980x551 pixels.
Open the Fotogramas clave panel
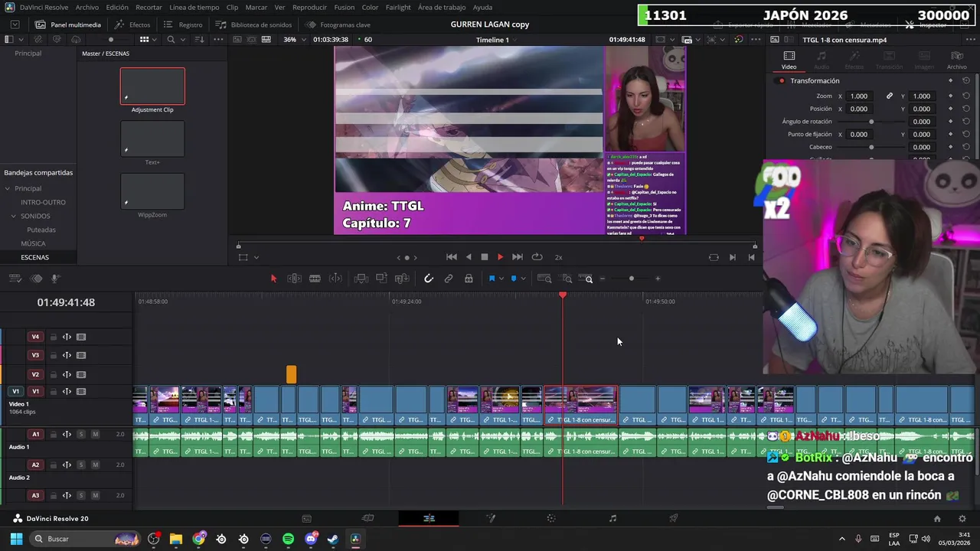click(338, 24)
